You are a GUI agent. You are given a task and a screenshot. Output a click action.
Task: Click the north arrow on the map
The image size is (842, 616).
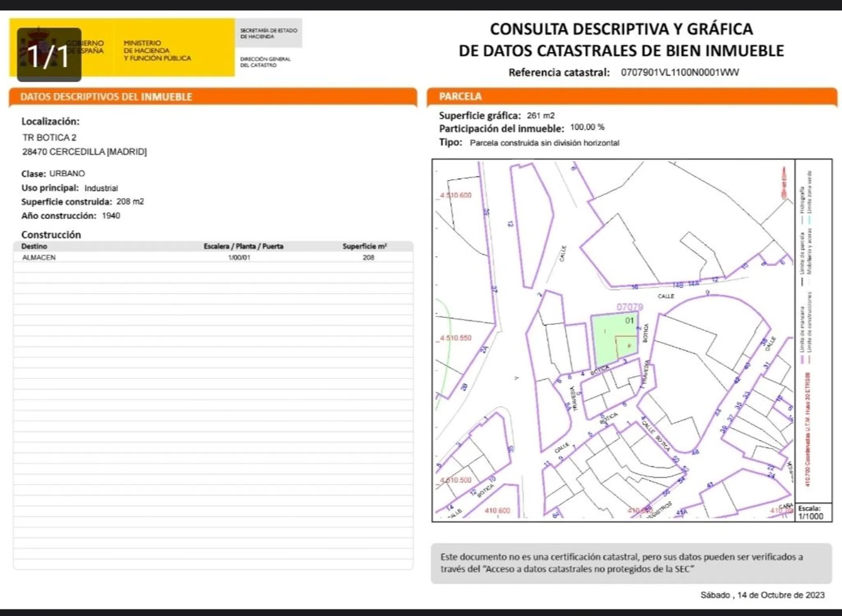pyautogui.click(x=784, y=183)
